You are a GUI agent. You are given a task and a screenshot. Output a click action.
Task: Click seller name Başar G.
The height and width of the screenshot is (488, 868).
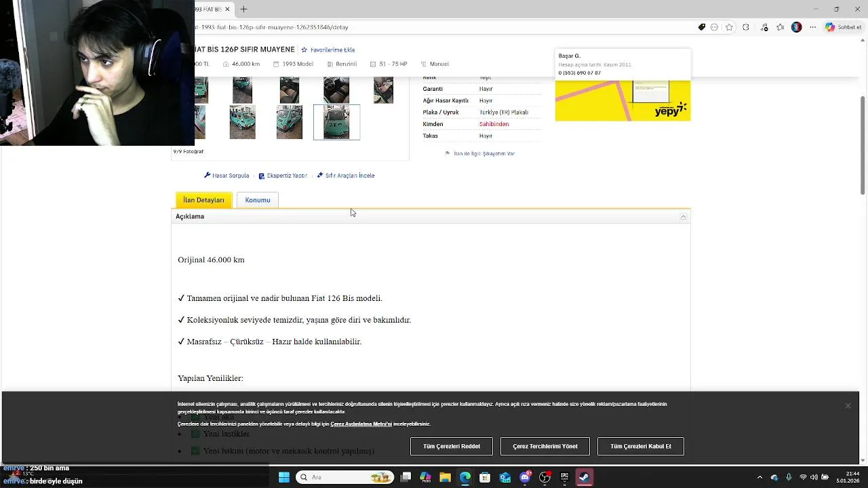click(569, 56)
